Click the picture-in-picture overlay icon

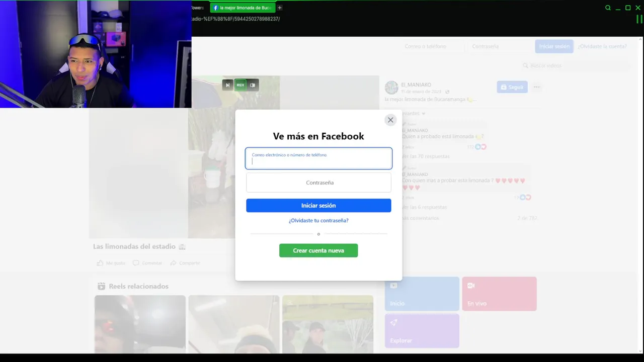coord(253,85)
